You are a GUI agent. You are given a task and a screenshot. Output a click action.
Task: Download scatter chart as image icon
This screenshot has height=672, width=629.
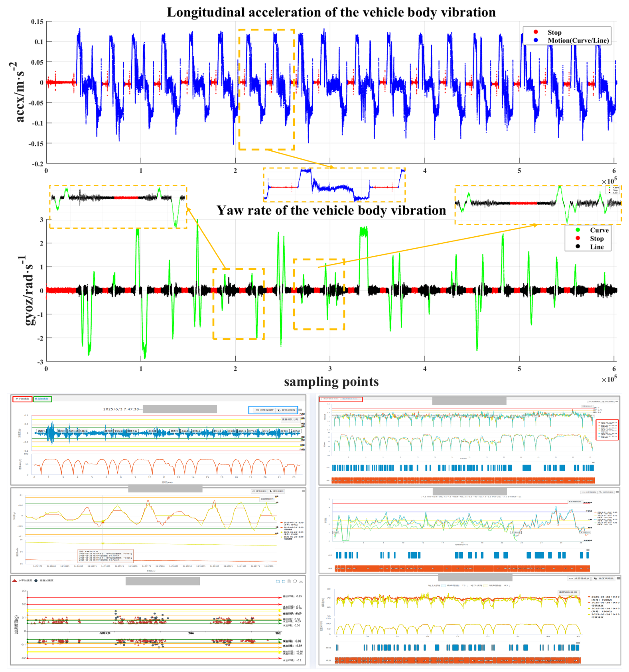click(x=301, y=581)
